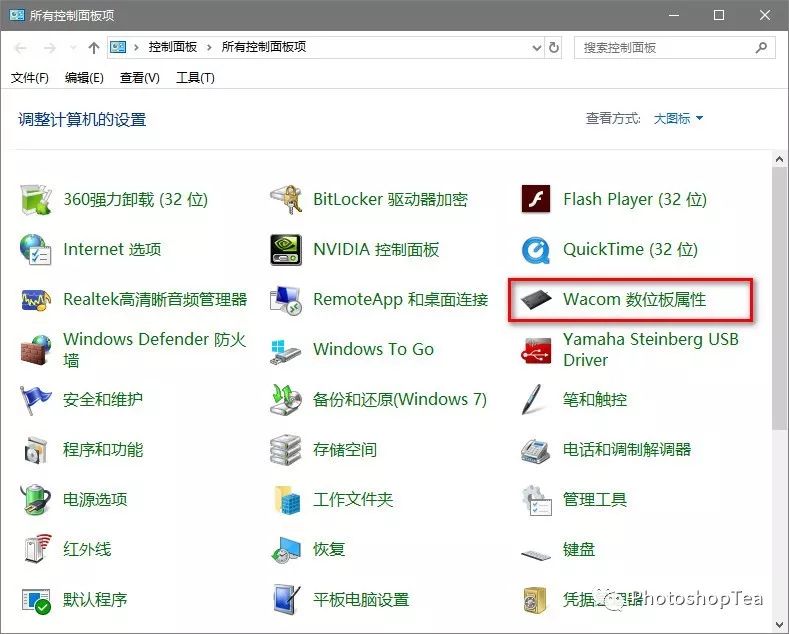Click the Internet 选项 globe icon

(x=35, y=250)
